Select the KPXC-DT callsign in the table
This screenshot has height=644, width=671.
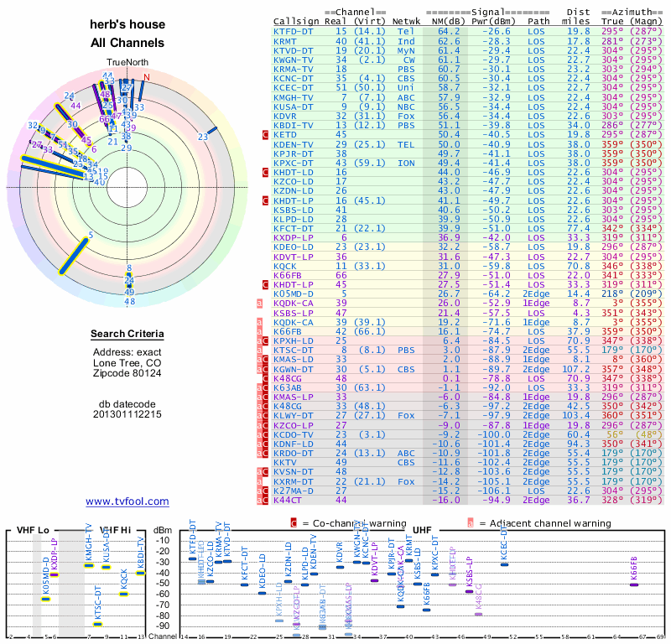[x=293, y=163]
